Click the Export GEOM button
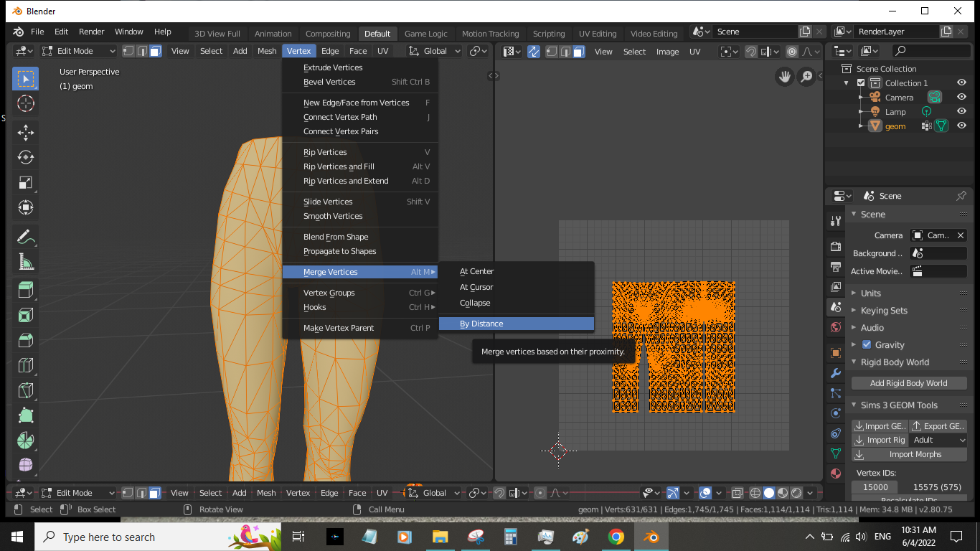The image size is (980, 551). [938, 426]
